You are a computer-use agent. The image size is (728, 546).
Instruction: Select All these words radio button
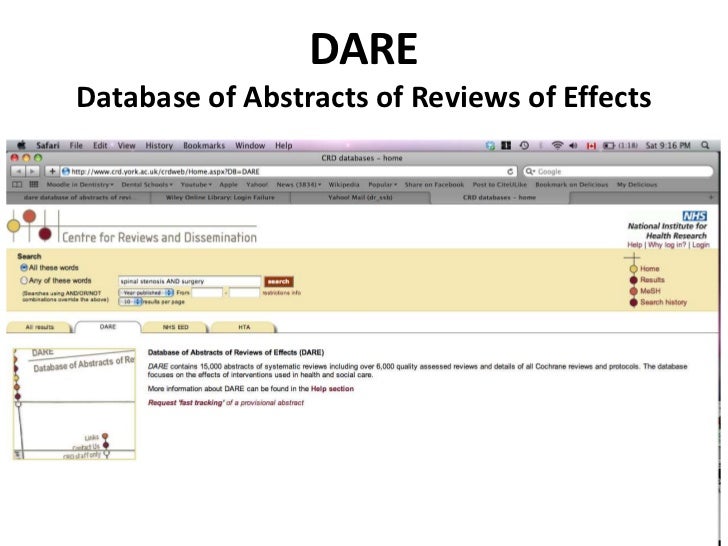click(x=24, y=268)
